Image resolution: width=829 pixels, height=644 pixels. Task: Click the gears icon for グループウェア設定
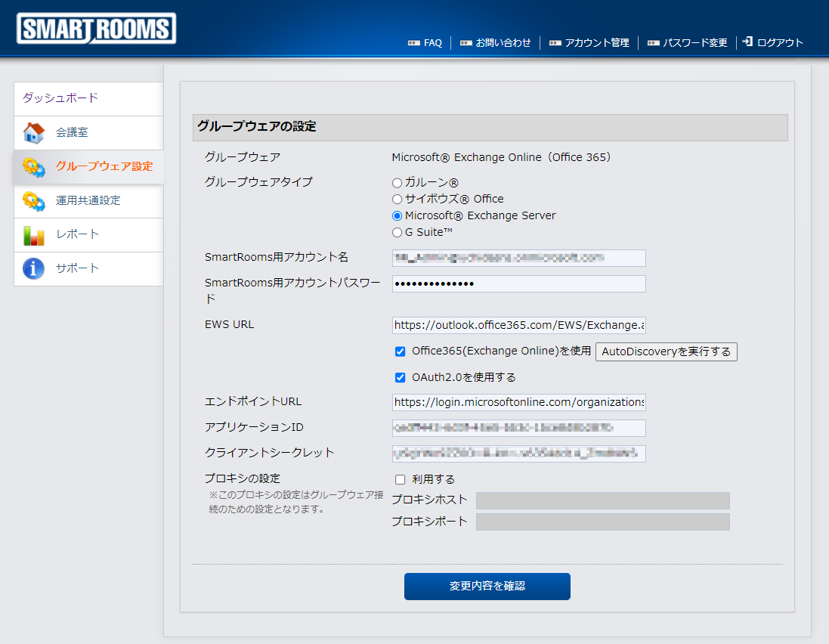34,167
